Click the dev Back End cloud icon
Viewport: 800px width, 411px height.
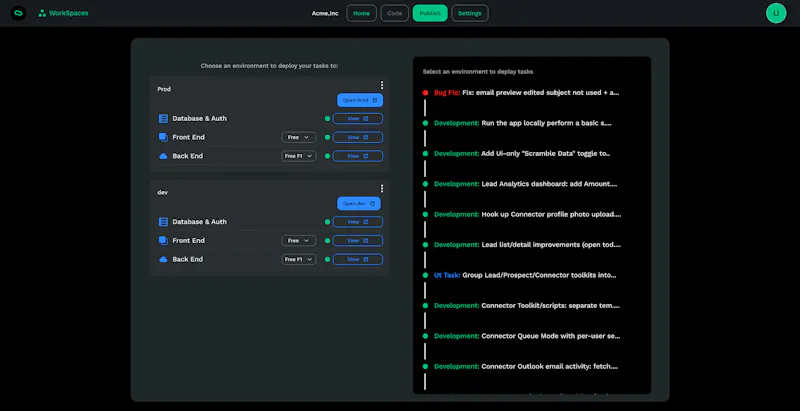click(163, 259)
